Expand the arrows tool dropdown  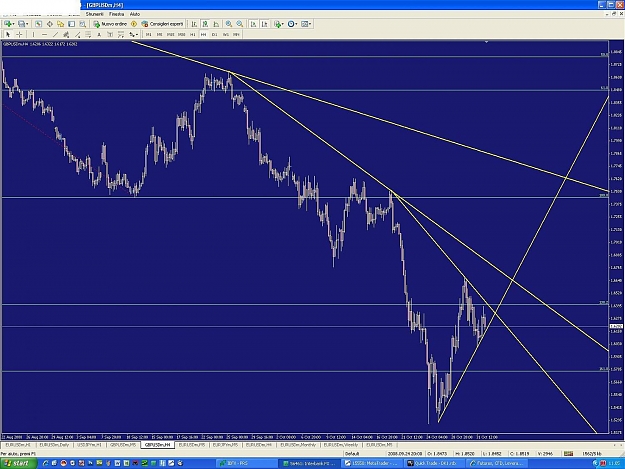pyautogui.click(x=137, y=35)
